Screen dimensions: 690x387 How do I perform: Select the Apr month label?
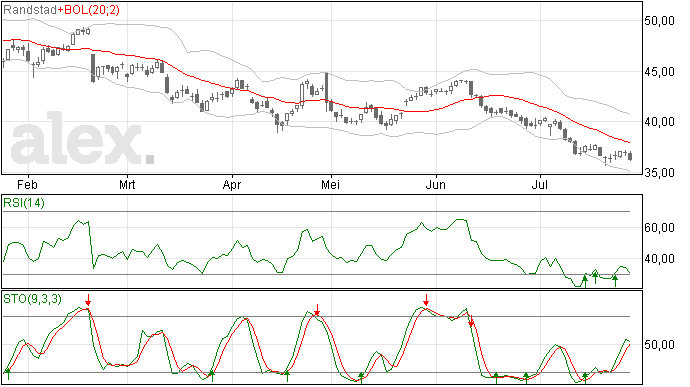(x=231, y=184)
